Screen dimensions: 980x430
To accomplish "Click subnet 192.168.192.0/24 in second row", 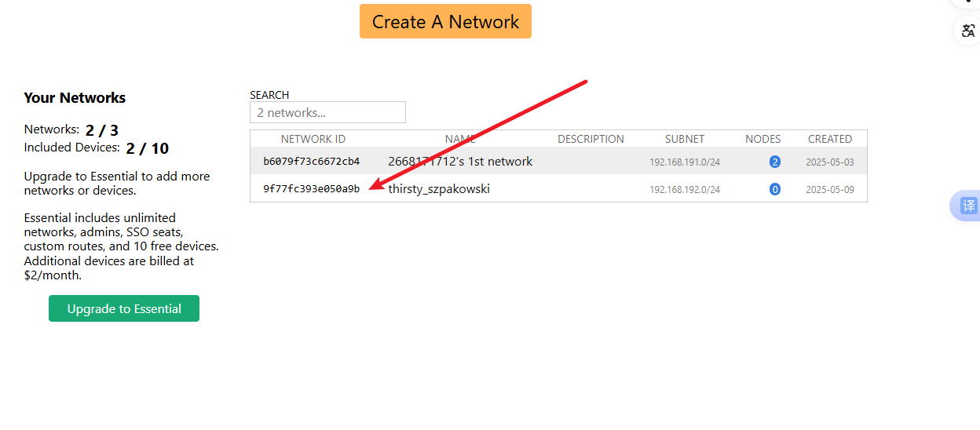I will coord(684,190).
